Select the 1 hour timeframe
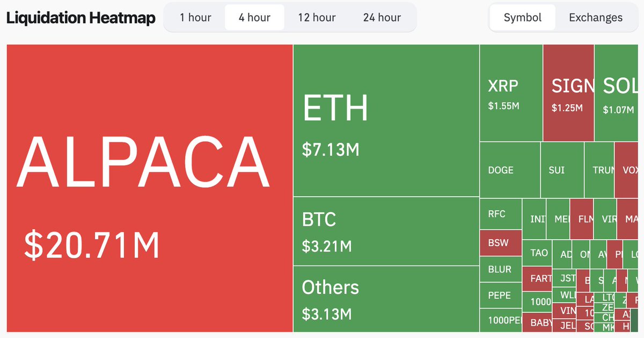Image resolution: width=644 pixels, height=338 pixels. (x=195, y=17)
